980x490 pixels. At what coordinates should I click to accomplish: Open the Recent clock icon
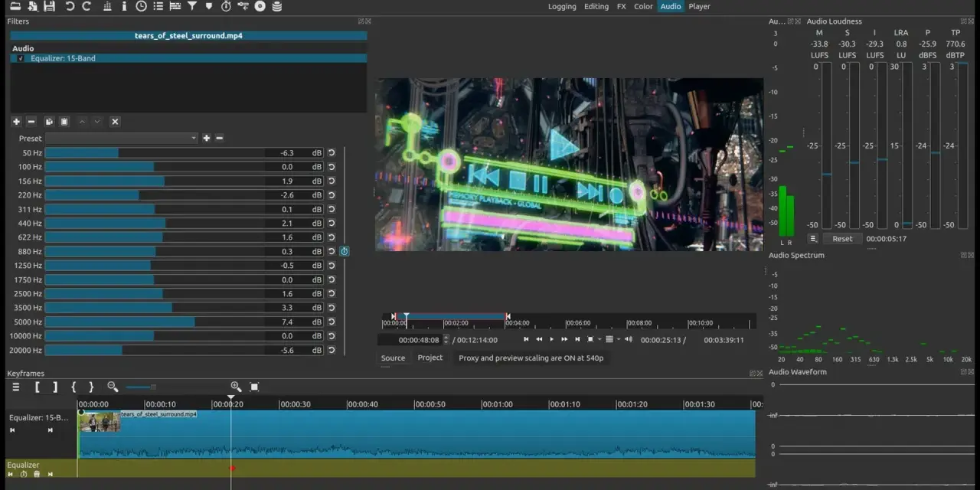pos(142,6)
